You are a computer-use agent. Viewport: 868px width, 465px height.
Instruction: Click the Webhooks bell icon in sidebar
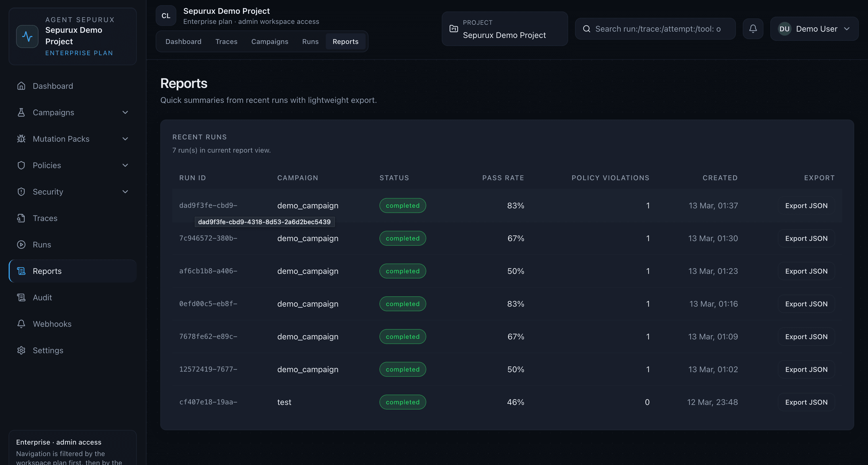click(x=21, y=324)
